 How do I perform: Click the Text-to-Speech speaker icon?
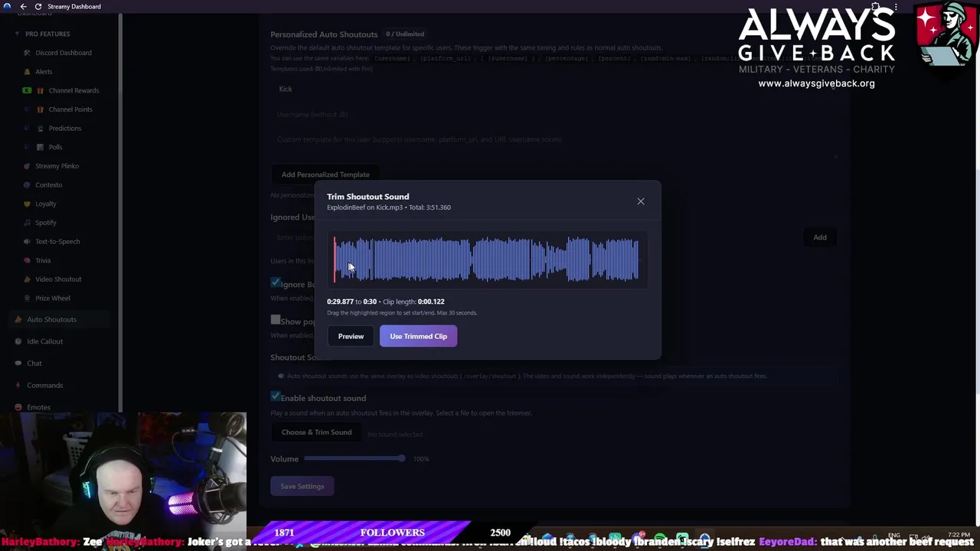[28, 241]
